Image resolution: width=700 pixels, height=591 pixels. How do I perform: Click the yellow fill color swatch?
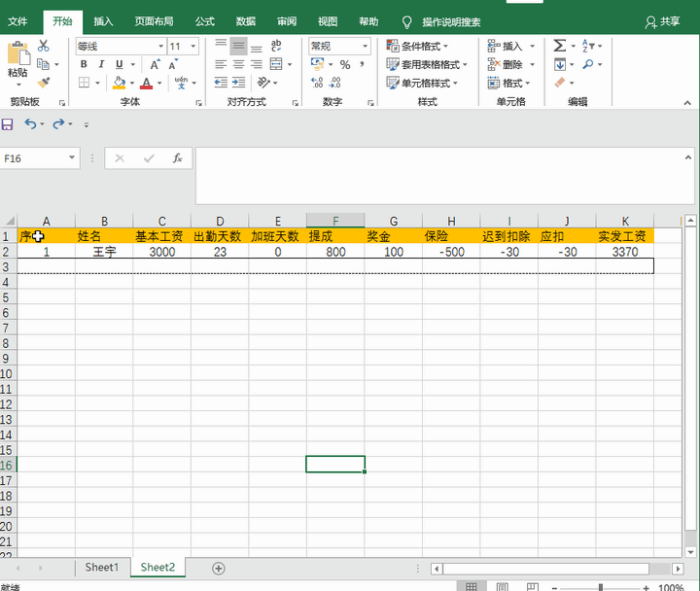[x=119, y=84]
